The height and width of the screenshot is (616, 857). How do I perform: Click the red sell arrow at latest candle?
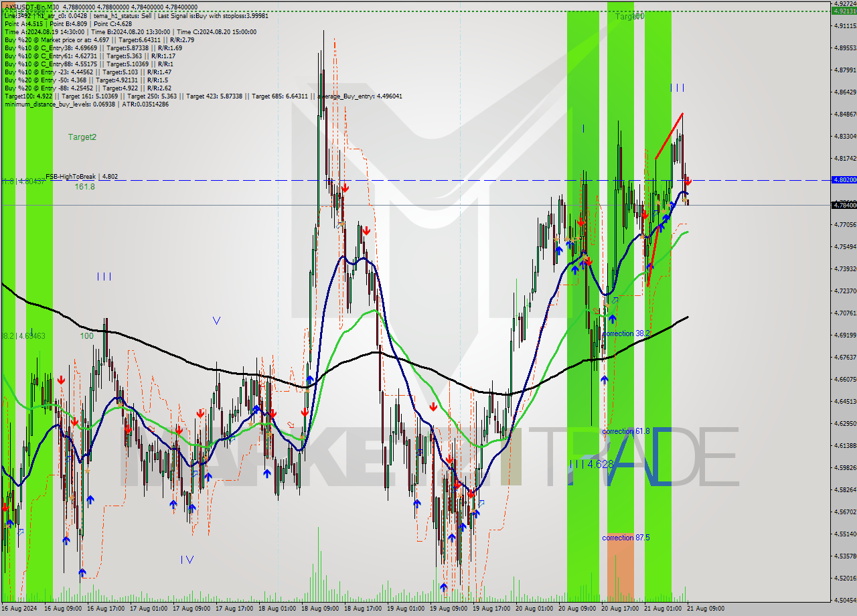tap(688, 181)
